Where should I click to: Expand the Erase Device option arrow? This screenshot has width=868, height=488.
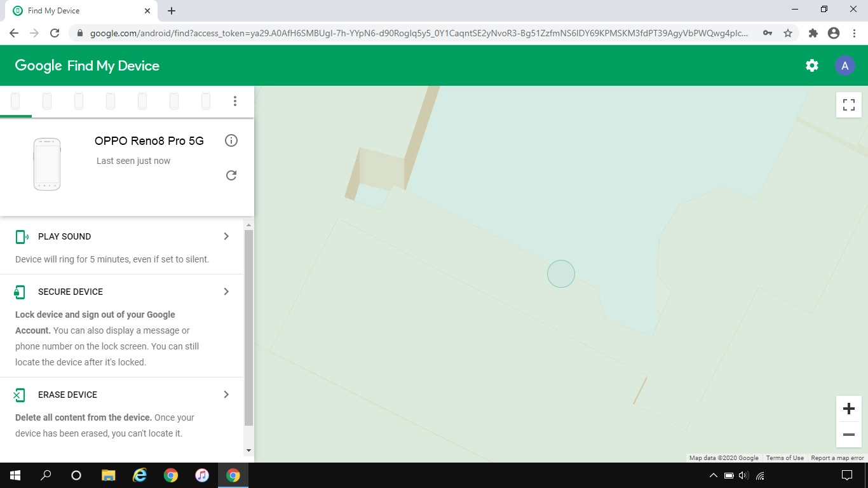[x=226, y=395]
